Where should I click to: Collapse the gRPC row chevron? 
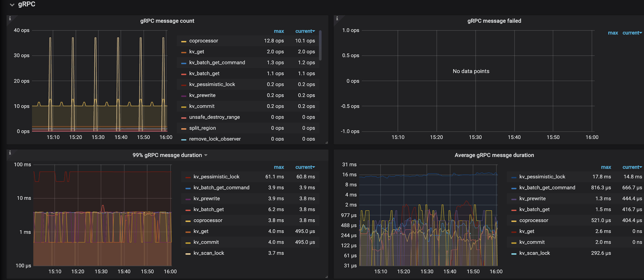[x=12, y=5]
